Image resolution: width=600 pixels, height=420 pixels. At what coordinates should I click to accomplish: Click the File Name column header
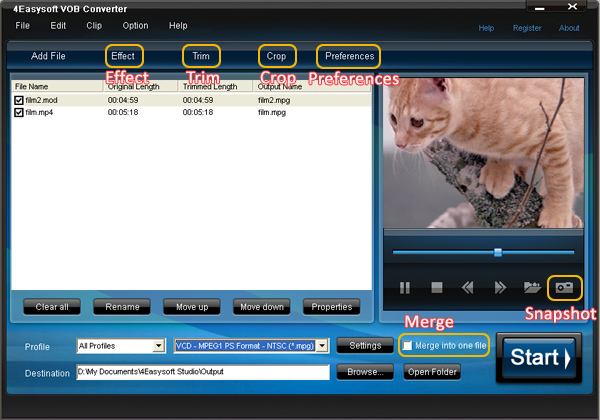coord(57,86)
